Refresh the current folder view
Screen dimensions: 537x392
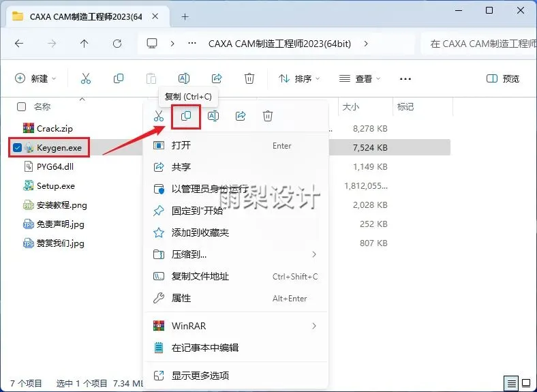pos(117,44)
